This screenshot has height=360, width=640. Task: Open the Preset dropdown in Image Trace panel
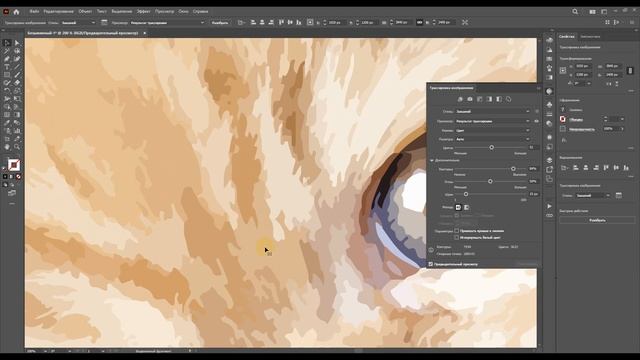[493, 111]
